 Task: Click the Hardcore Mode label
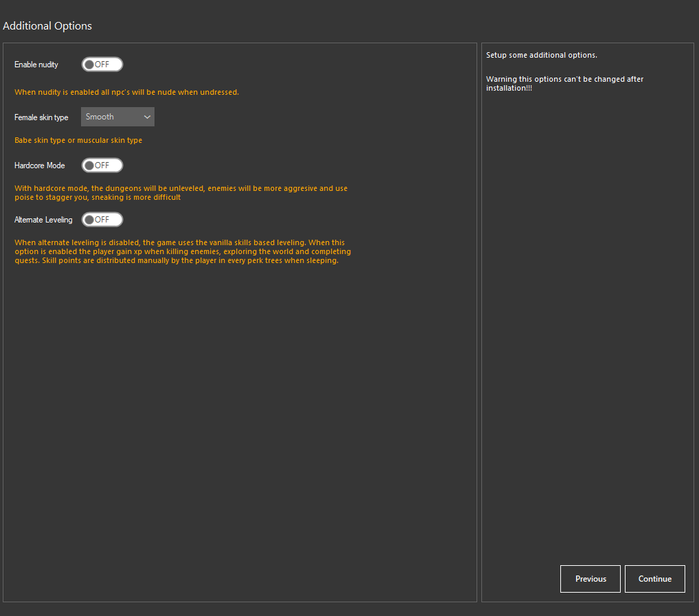point(40,166)
